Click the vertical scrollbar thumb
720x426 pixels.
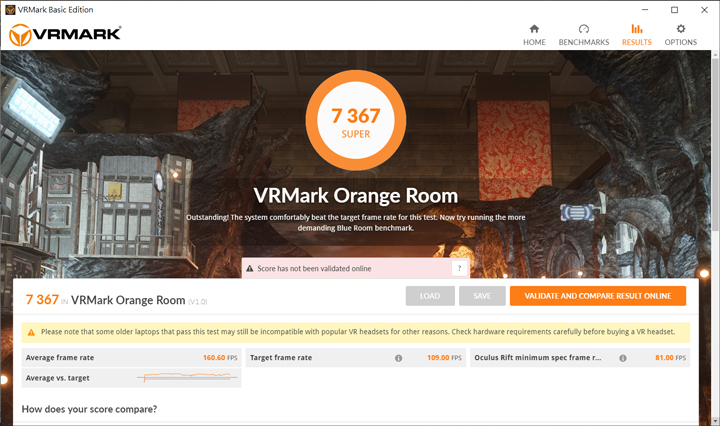715,145
